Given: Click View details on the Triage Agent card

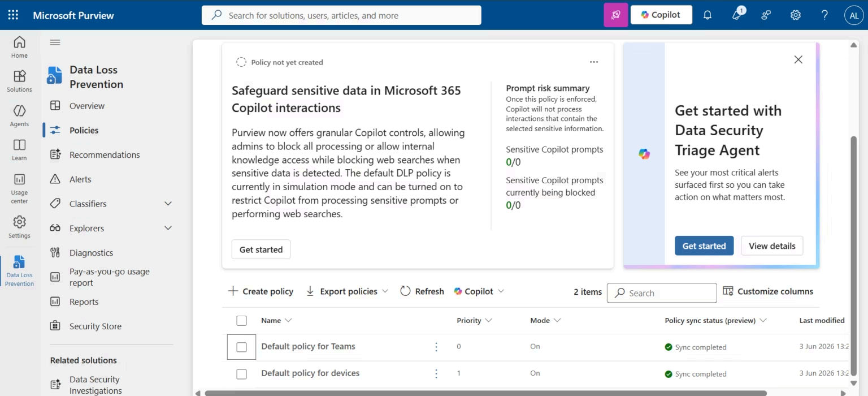Looking at the screenshot, I should pyautogui.click(x=772, y=246).
